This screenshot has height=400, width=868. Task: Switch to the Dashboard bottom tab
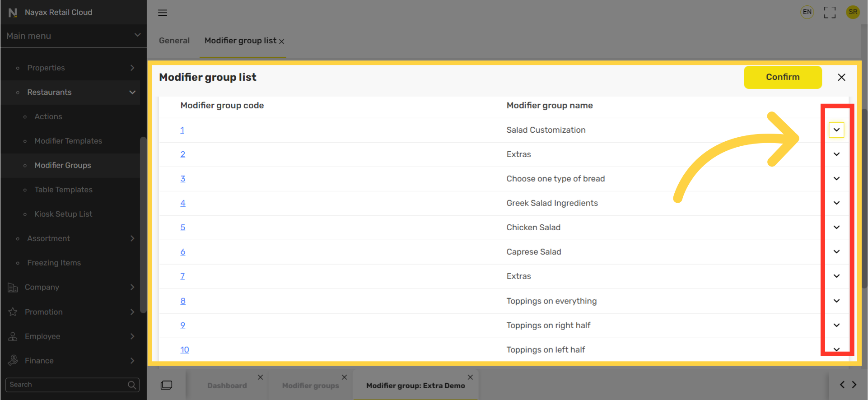point(227,386)
